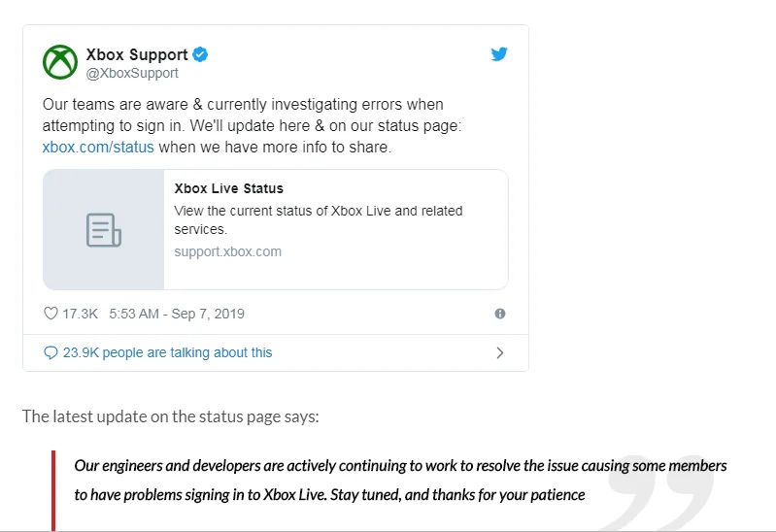
Task: Click the speech bubble reply icon
Action: pyautogui.click(x=51, y=352)
